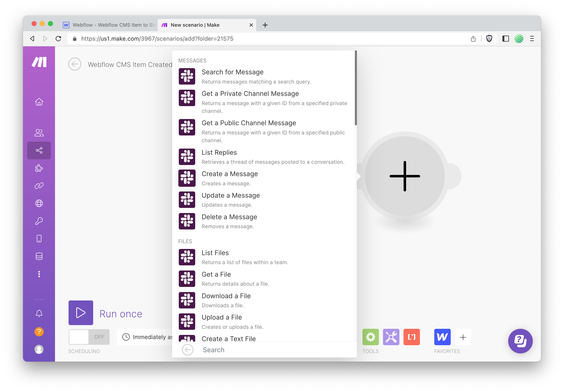Viewport: 564px width, 392px height.
Task: Open Templates puzzle icon in sidebar
Action: [x=39, y=168]
